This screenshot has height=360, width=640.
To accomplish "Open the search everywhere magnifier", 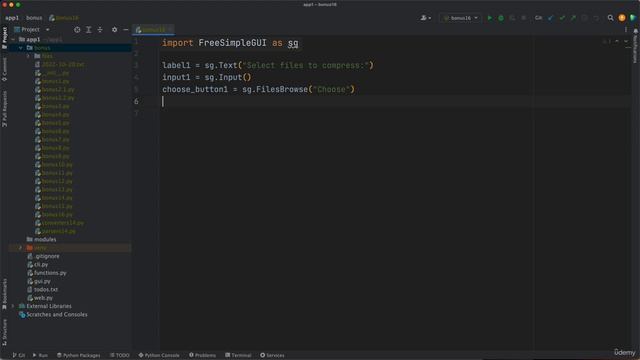I will click(610, 18).
